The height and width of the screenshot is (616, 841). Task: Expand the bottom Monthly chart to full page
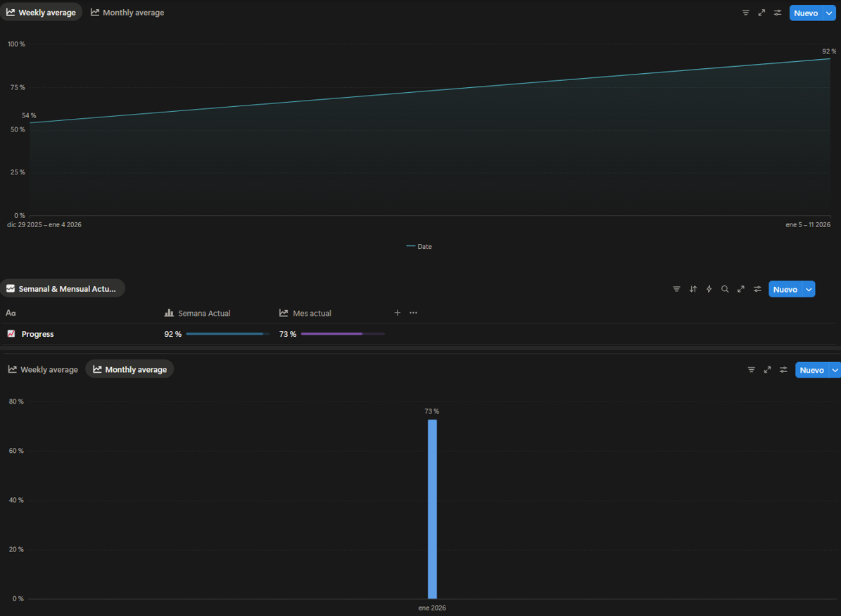[x=767, y=370]
